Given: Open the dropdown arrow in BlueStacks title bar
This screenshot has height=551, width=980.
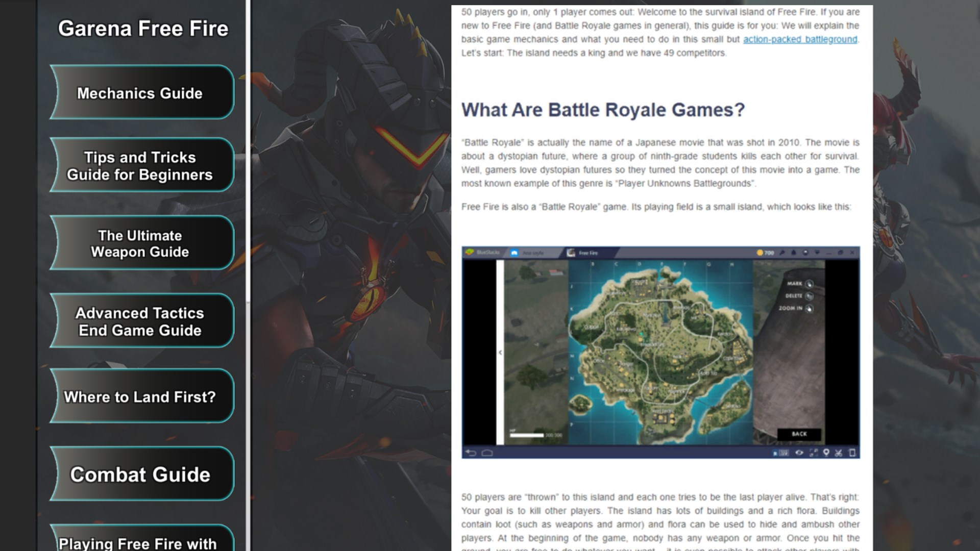Looking at the screenshot, I should pyautogui.click(x=817, y=253).
